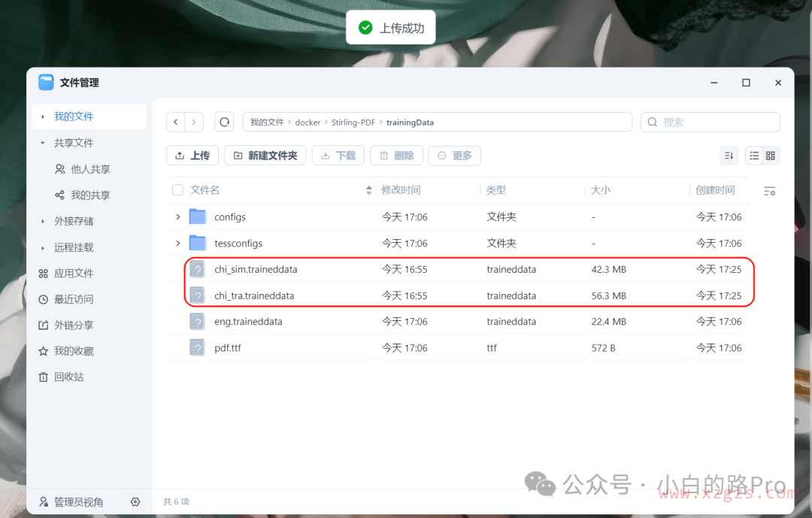Click the settings gear next to 管理员视角

pos(135,501)
